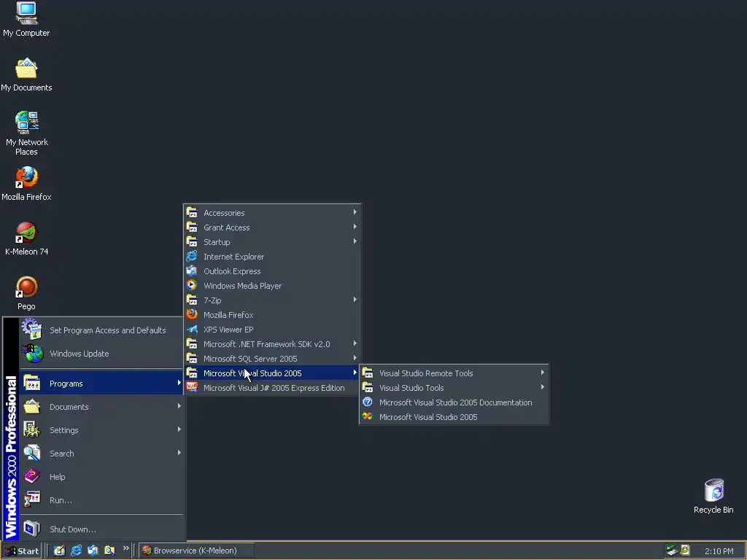Image resolution: width=747 pixels, height=560 pixels.
Task: Select the My Documents desktop icon
Action: [x=26, y=74]
